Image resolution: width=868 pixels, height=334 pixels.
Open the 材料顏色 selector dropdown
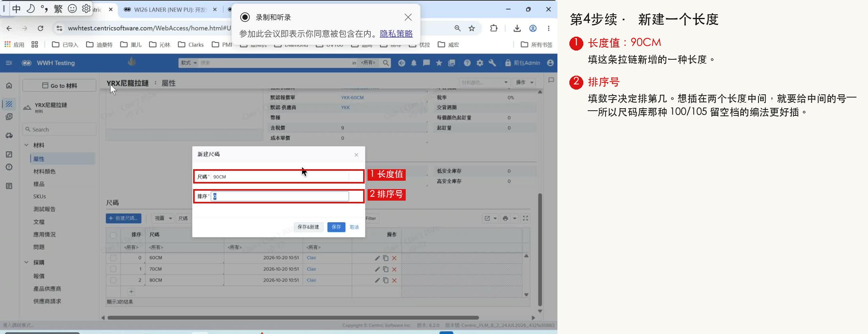[485, 82]
